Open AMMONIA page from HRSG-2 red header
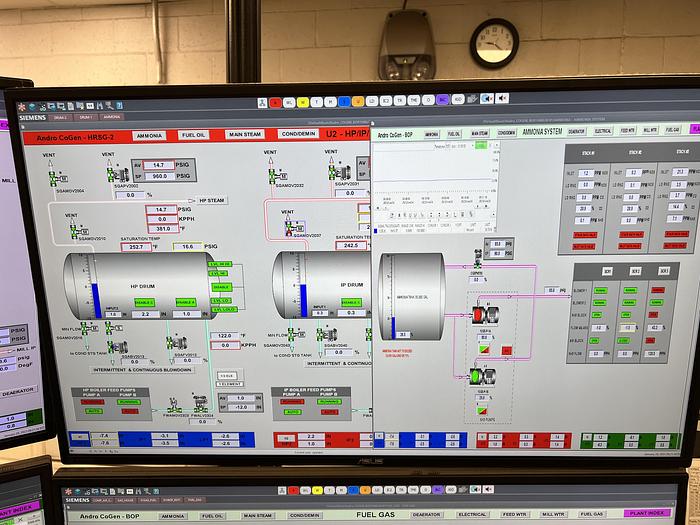Screen dimensions: 700x525 point(149,135)
